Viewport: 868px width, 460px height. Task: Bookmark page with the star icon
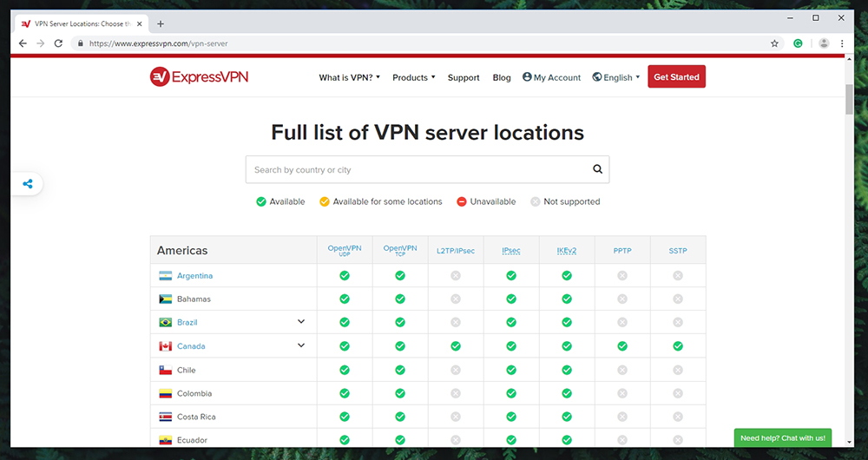pyautogui.click(x=774, y=43)
